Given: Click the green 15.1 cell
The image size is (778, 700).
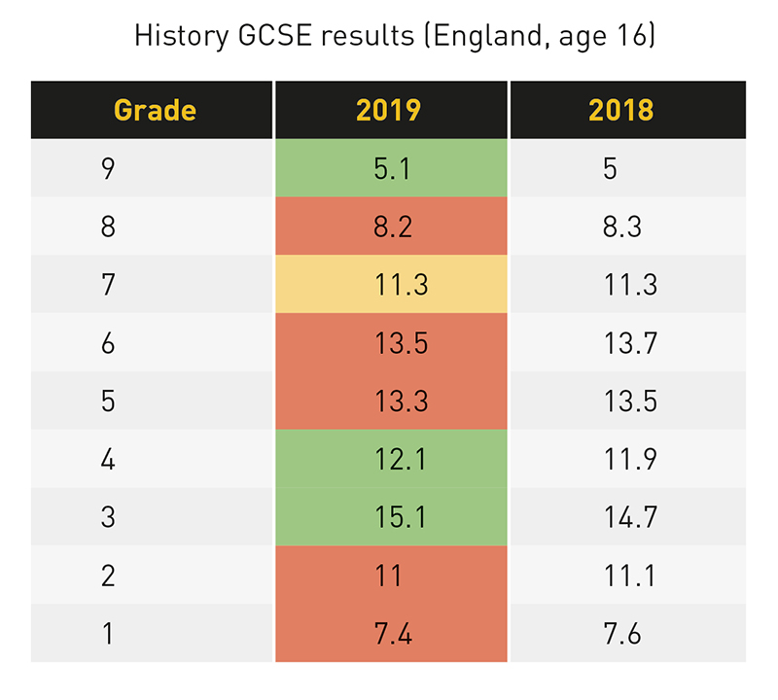Looking at the screenshot, I should tap(391, 516).
